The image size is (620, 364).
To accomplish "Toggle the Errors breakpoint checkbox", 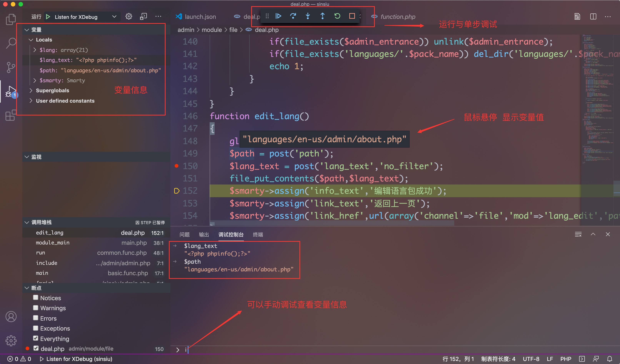I will click(36, 318).
